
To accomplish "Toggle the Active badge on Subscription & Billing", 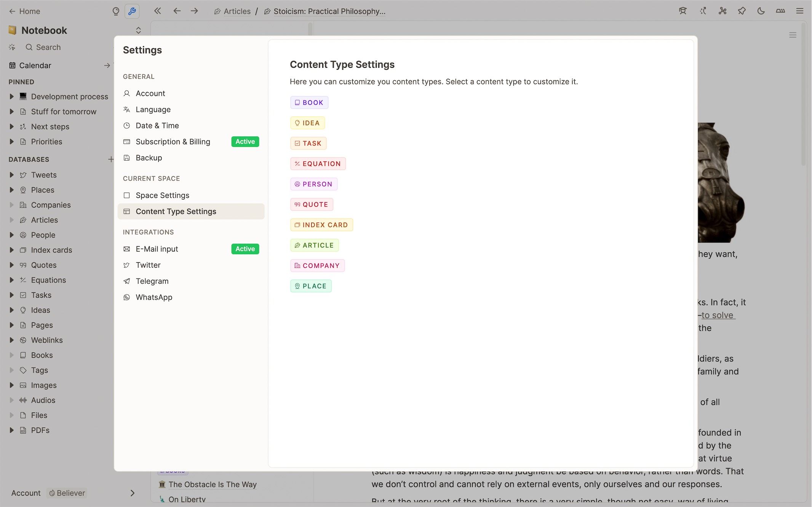I will pyautogui.click(x=245, y=141).
